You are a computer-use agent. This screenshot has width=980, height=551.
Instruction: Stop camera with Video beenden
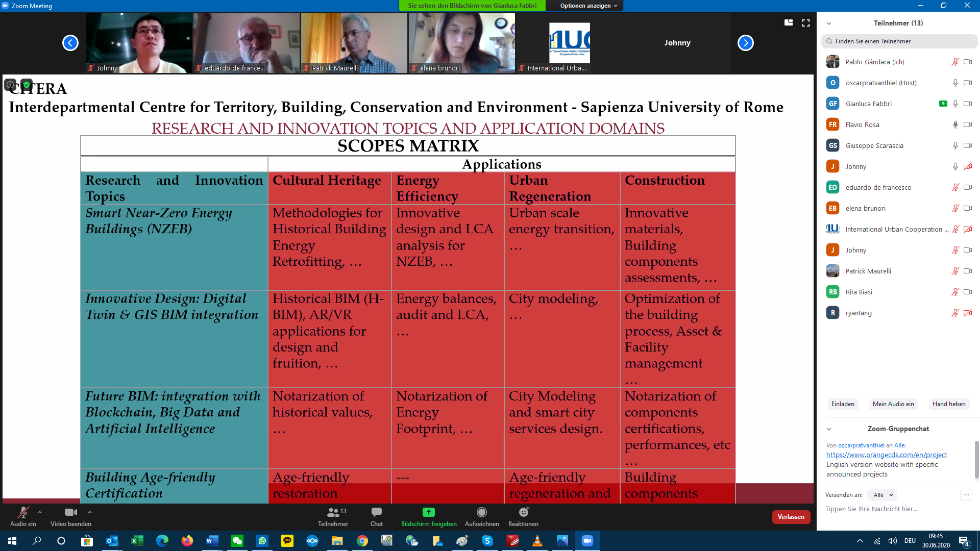tap(70, 512)
